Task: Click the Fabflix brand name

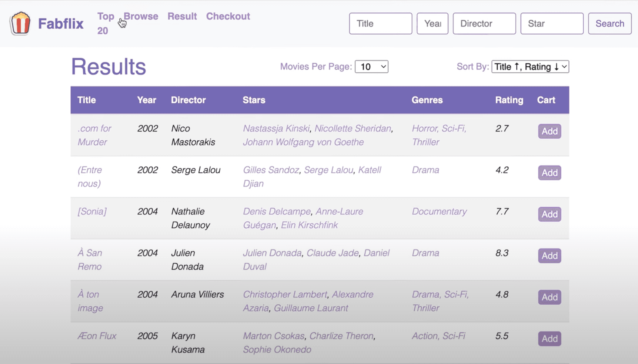Action: (x=61, y=24)
